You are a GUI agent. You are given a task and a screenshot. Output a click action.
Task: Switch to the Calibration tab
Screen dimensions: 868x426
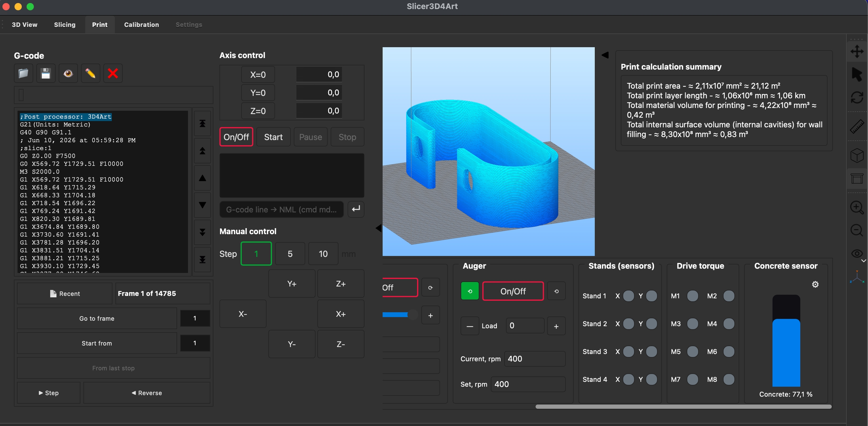click(141, 25)
